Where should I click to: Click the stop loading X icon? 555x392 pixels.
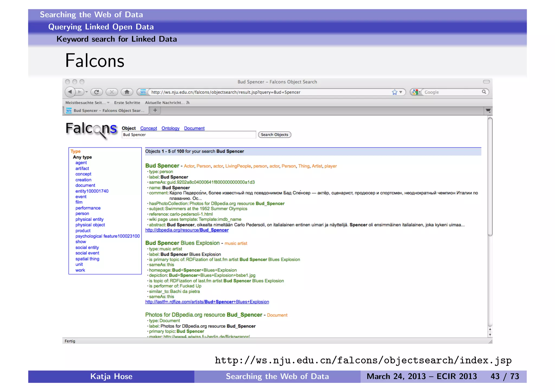point(111,92)
